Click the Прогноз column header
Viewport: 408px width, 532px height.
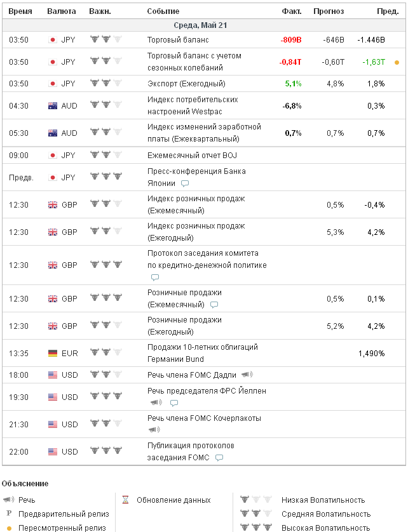point(329,11)
